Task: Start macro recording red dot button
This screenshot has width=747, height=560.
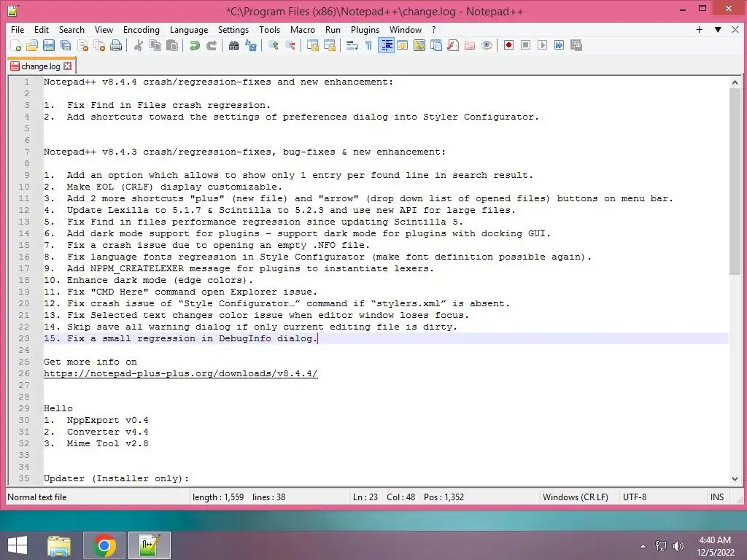Action: (x=508, y=45)
